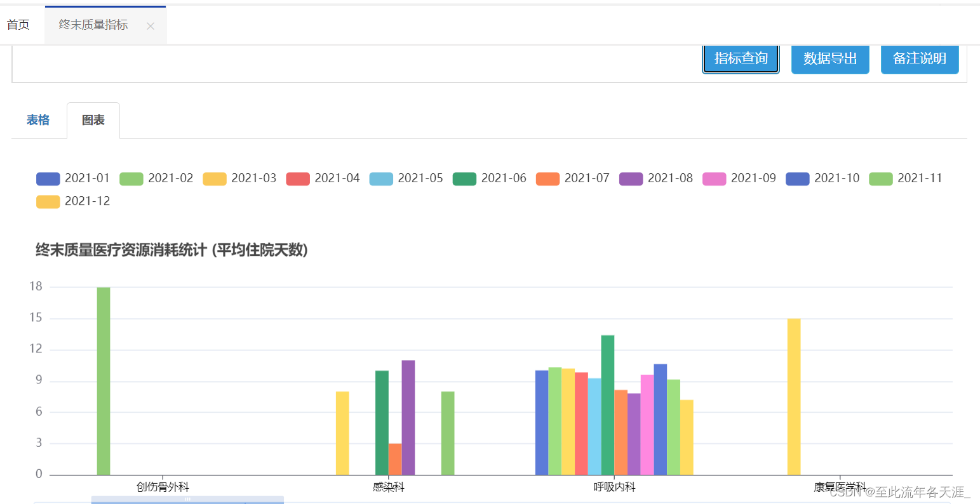980x504 pixels.
Task: Click the dark green 感染科 bar
Action: pos(382,423)
